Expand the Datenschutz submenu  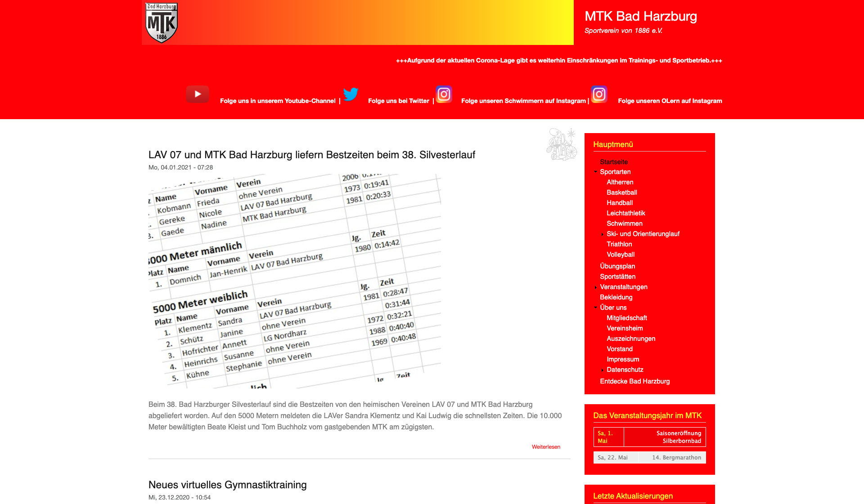(x=603, y=370)
